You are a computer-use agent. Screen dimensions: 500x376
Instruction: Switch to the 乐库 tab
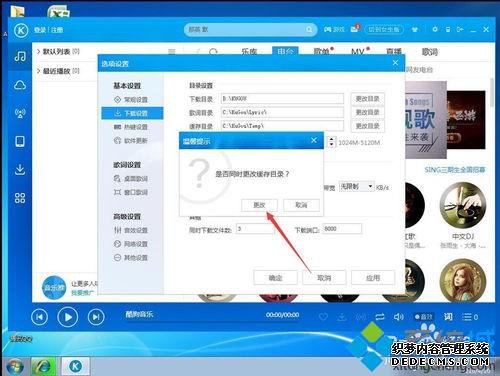pyautogui.click(x=249, y=52)
